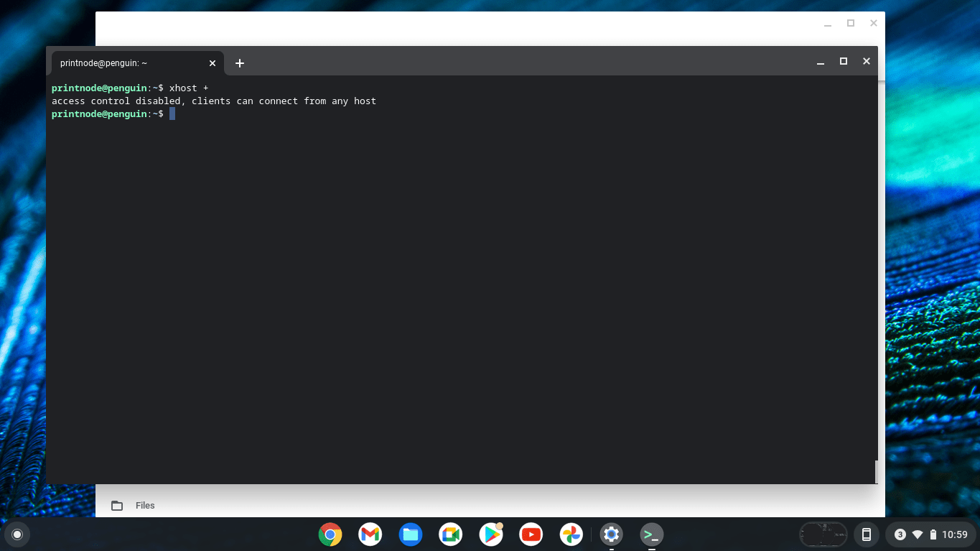Open the clock showing 10:59
Screen dimensions: 980x551
(955, 534)
